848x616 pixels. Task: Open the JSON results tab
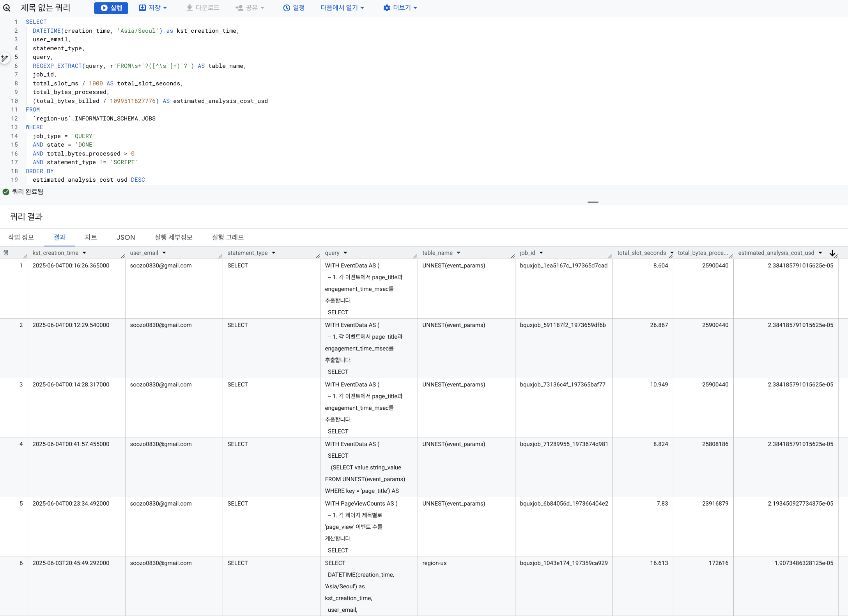126,237
